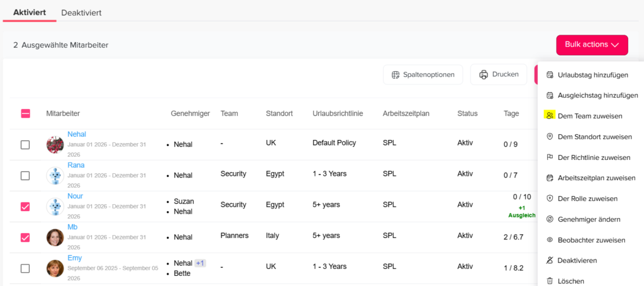Click the Mitarbeiter column header
Screen dimensions: 644x286
[63, 113]
